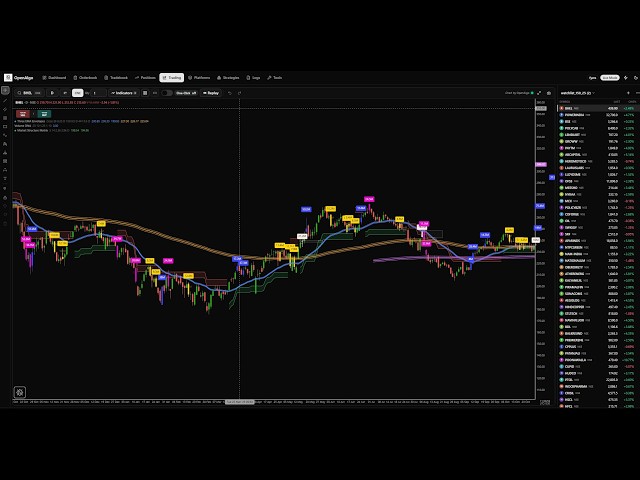Start the Replay mode
The width and height of the screenshot is (640, 480).
(211, 93)
